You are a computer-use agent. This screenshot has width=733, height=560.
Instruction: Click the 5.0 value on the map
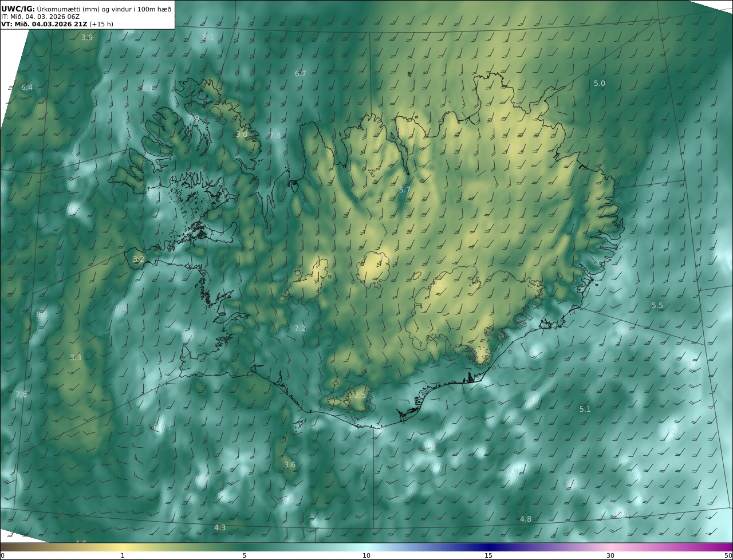point(599,84)
